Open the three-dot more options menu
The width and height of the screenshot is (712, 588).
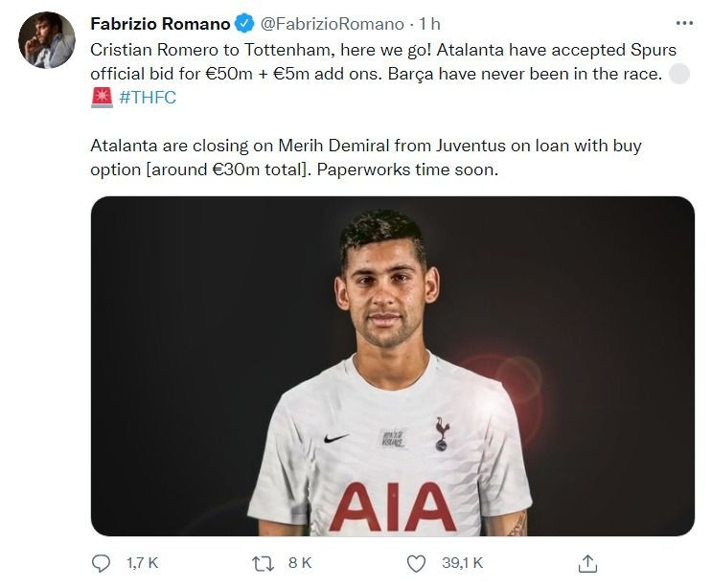pyautogui.click(x=683, y=23)
